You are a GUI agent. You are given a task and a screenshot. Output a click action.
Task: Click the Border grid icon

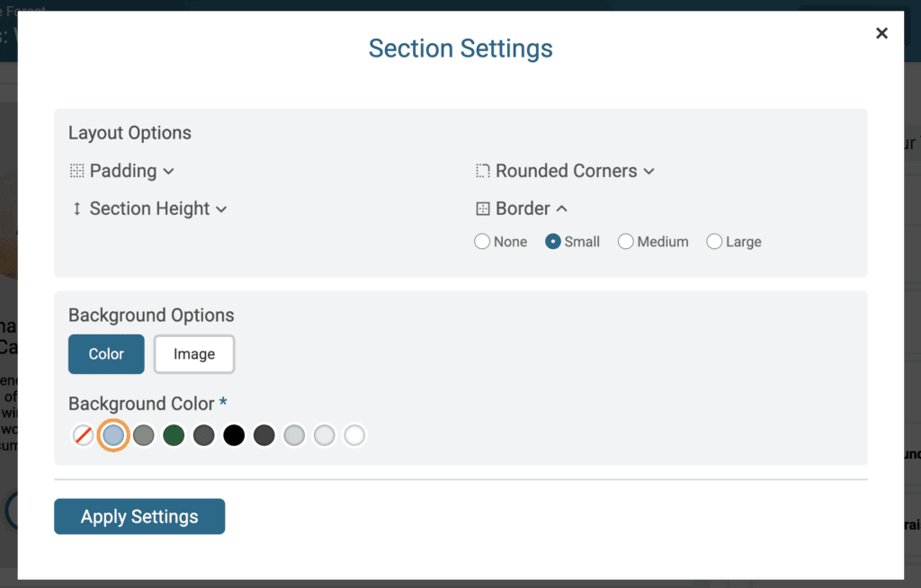point(483,209)
